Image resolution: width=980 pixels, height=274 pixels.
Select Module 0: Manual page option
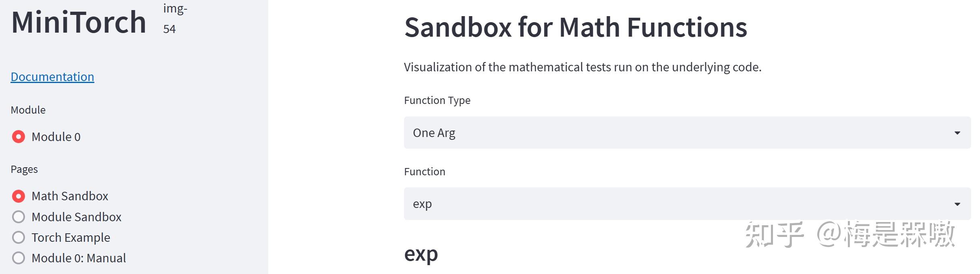click(19, 258)
